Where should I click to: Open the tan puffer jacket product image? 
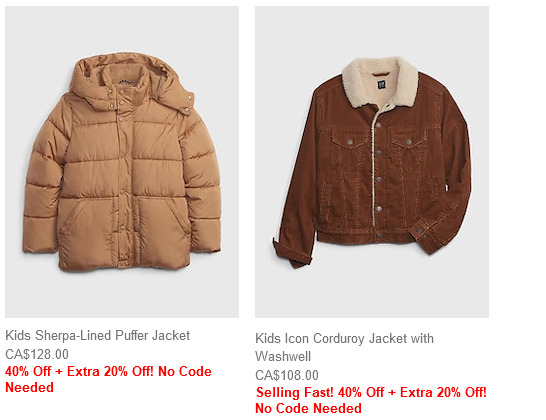click(x=122, y=162)
